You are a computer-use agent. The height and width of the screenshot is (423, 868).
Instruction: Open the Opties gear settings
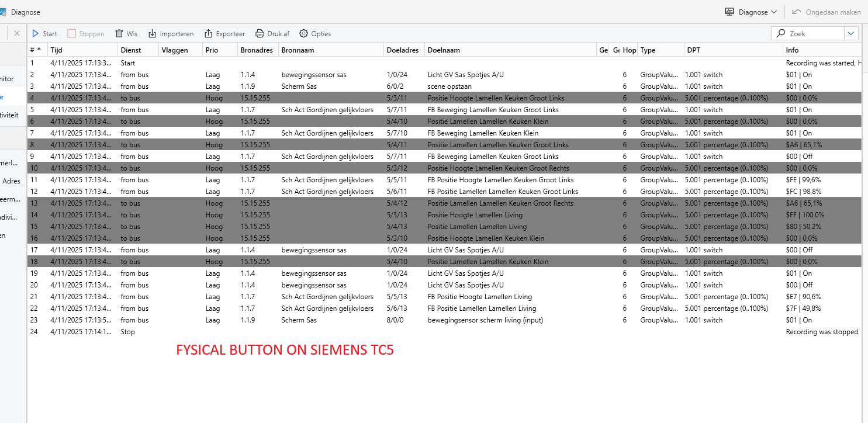click(304, 34)
